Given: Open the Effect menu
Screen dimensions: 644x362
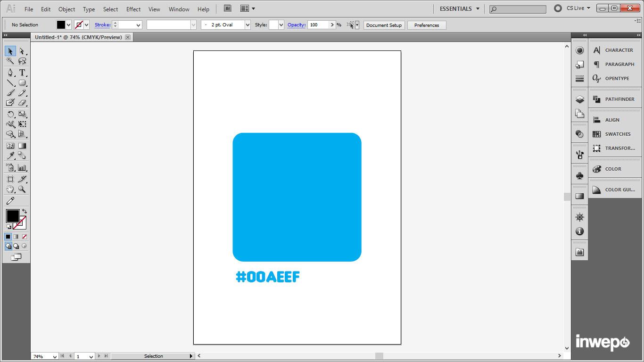Looking at the screenshot, I should pyautogui.click(x=133, y=9).
